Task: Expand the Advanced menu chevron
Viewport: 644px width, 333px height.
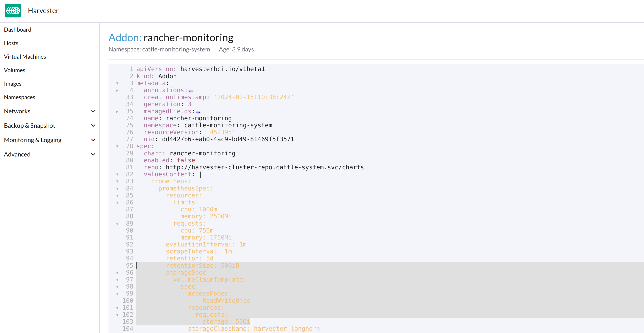Action: (x=93, y=154)
